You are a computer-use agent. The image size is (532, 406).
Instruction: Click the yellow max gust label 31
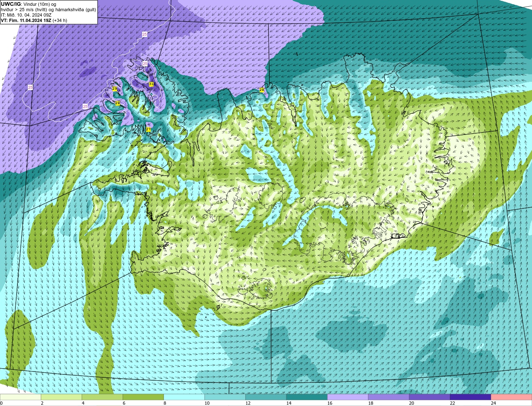151,84
